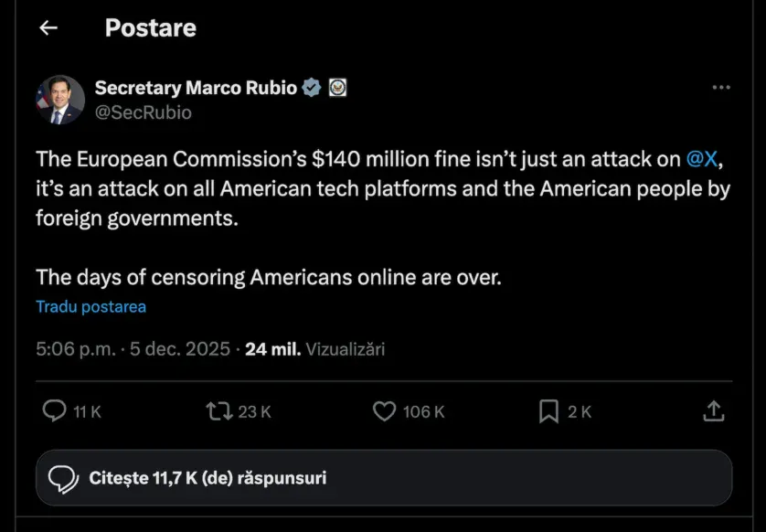Open the three-dots more options menu
This screenshot has height=532, width=766.
click(x=720, y=88)
